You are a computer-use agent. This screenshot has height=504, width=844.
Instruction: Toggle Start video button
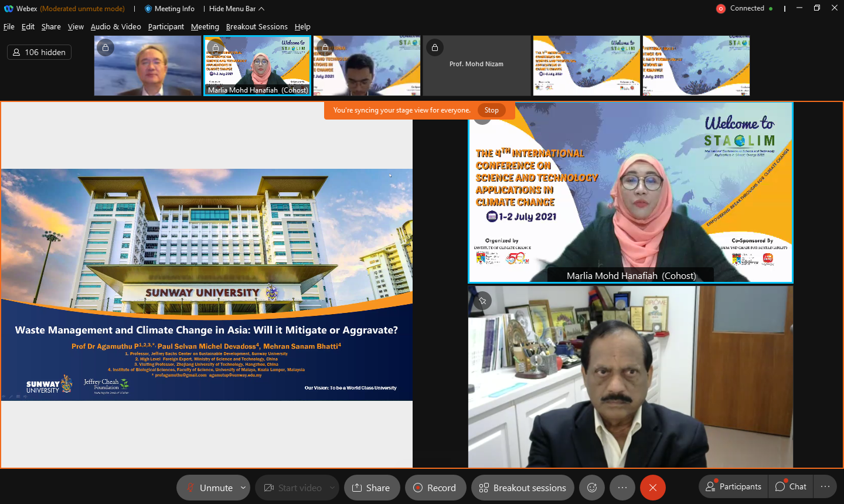[x=293, y=488]
